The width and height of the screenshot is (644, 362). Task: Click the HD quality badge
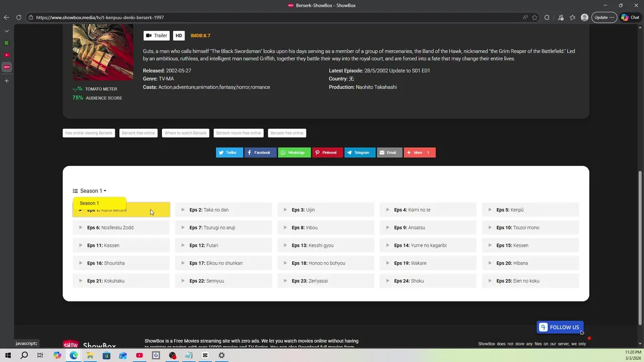coord(179,36)
